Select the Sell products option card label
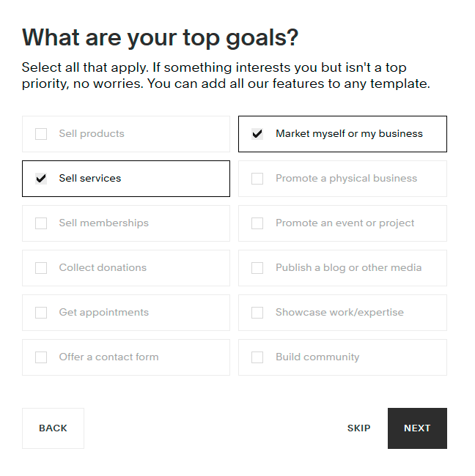The width and height of the screenshot is (475, 476). (92, 133)
